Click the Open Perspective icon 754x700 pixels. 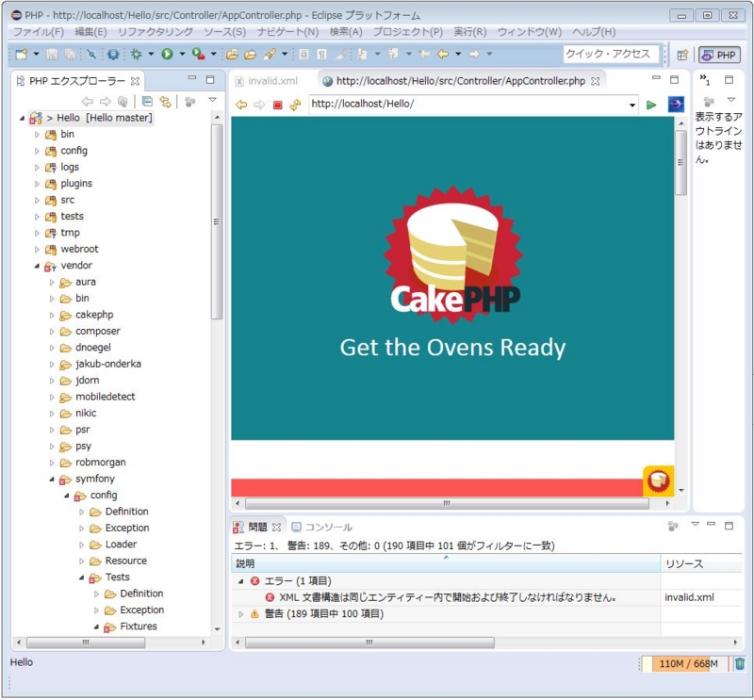682,55
